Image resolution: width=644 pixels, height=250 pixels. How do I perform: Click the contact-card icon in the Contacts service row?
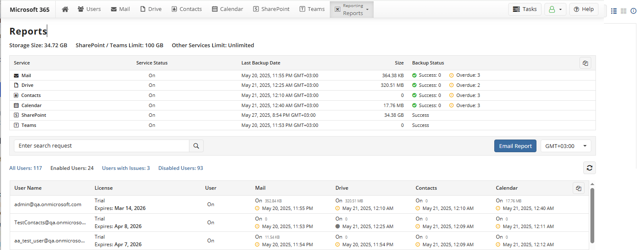[16, 95]
